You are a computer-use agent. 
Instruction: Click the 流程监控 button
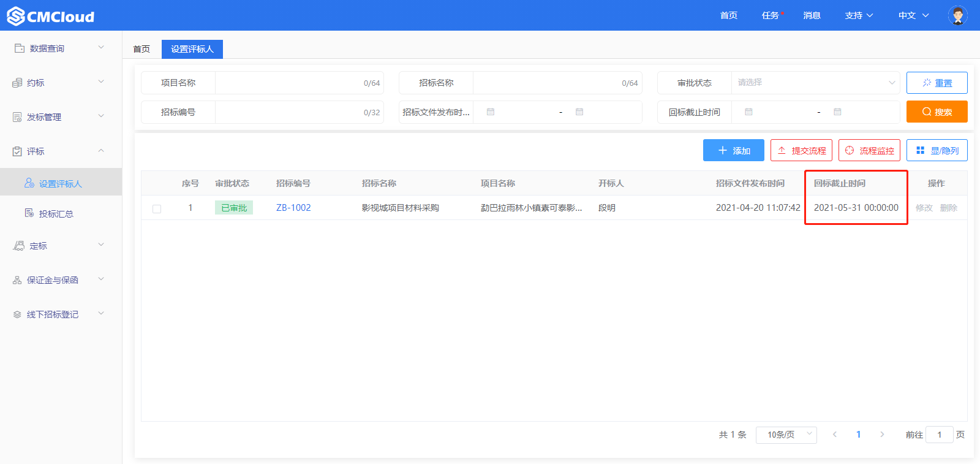pos(869,150)
